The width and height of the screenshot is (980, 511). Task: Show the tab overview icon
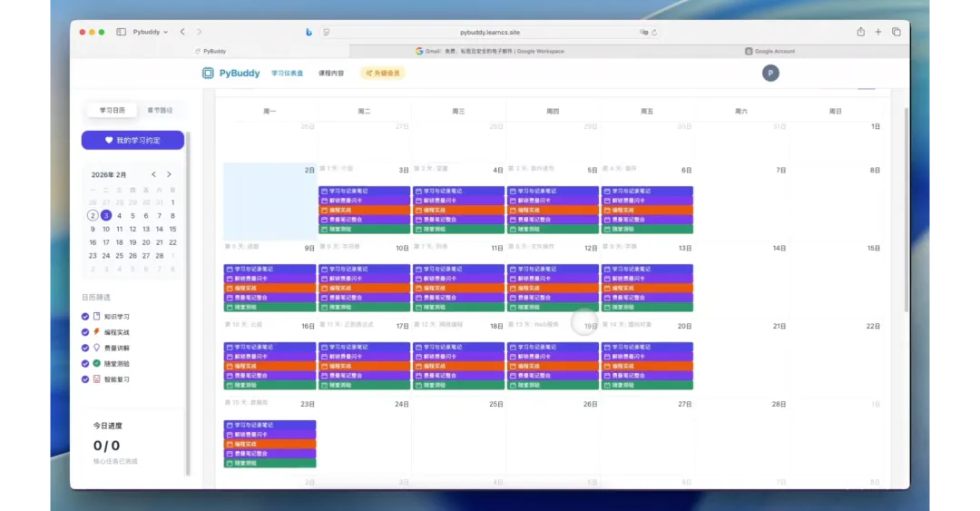tap(897, 32)
